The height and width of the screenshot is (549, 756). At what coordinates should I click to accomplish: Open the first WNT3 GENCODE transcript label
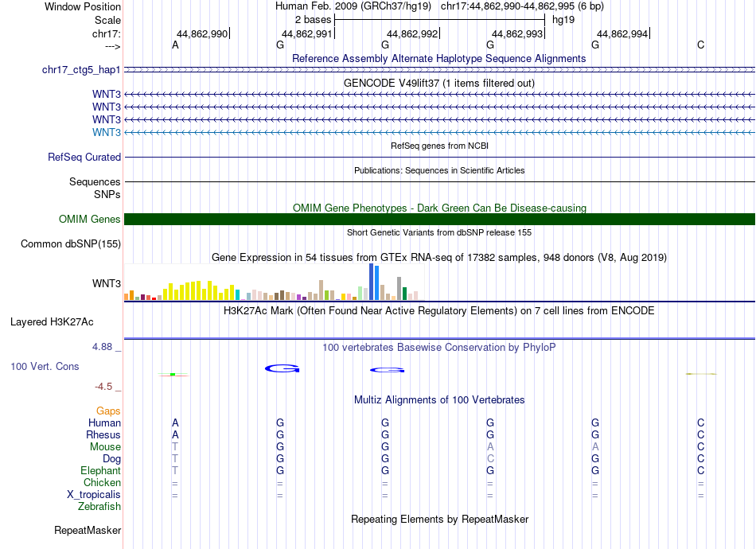(107, 94)
